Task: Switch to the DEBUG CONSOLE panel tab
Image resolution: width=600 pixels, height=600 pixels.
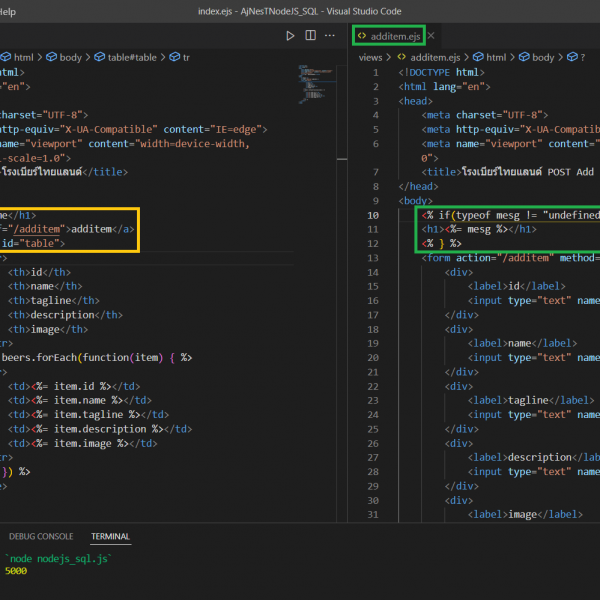Action: tap(41, 536)
